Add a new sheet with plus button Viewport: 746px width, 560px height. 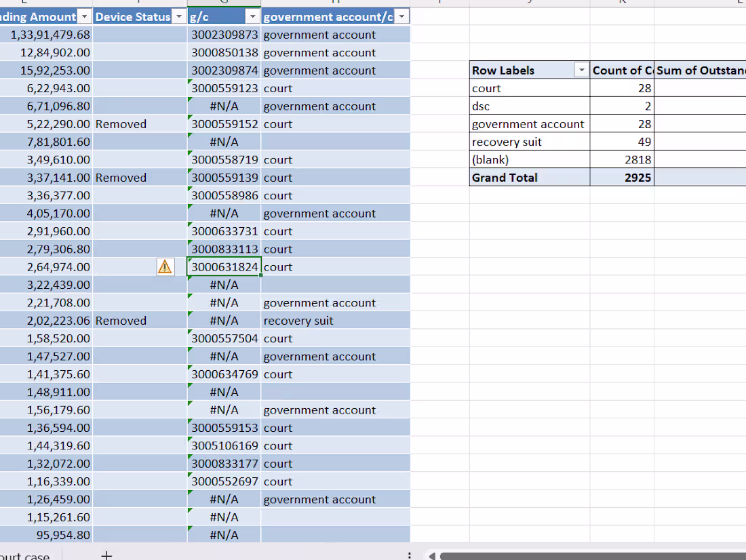(106, 555)
